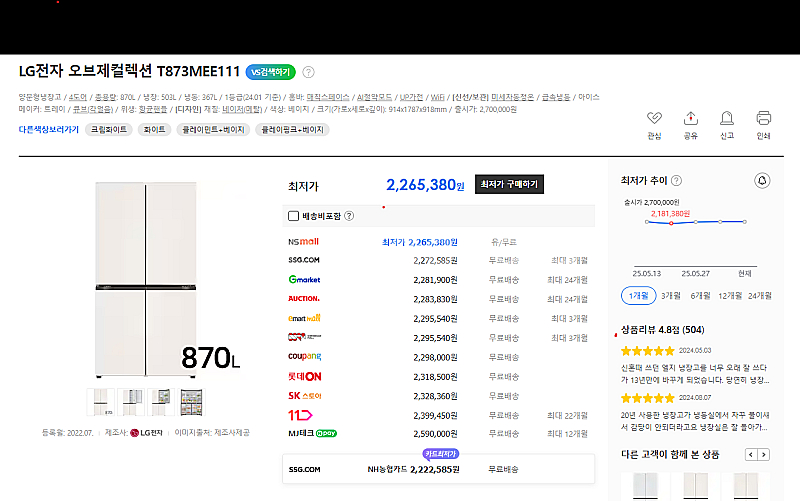The width and height of the screenshot is (800, 501).
Task: Open the 상품리뷰 4.8점 (504) heading
Action: 662,330
